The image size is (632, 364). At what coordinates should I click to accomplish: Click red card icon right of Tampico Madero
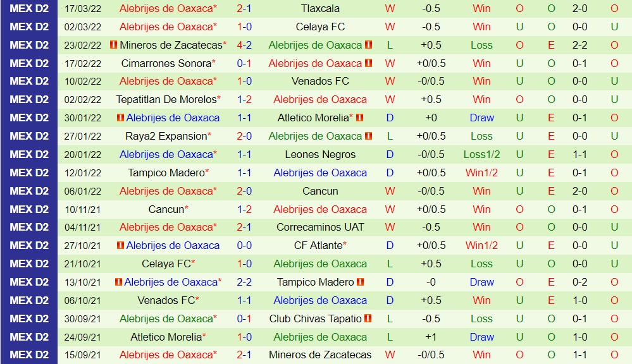point(360,282)
